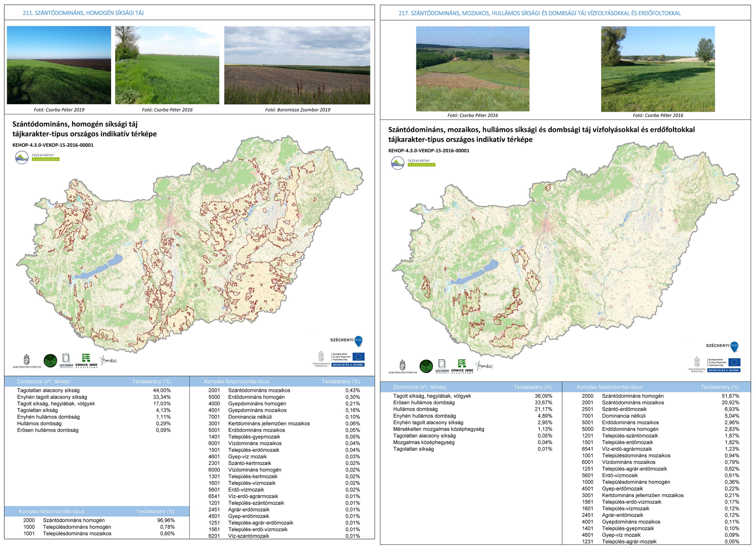Viewport: 756px width, 550px height.
Task: Click the Agrárminisztérium crest on page 217
Action: point(402,367)
